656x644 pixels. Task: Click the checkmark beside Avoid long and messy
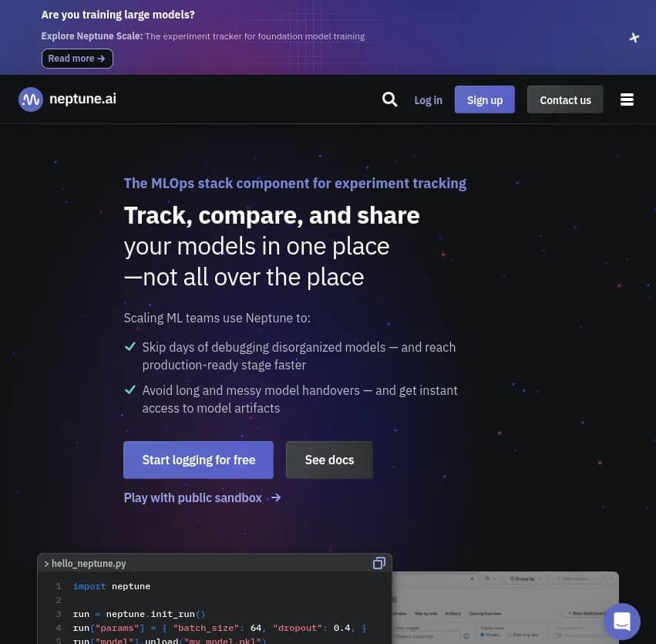130,389
